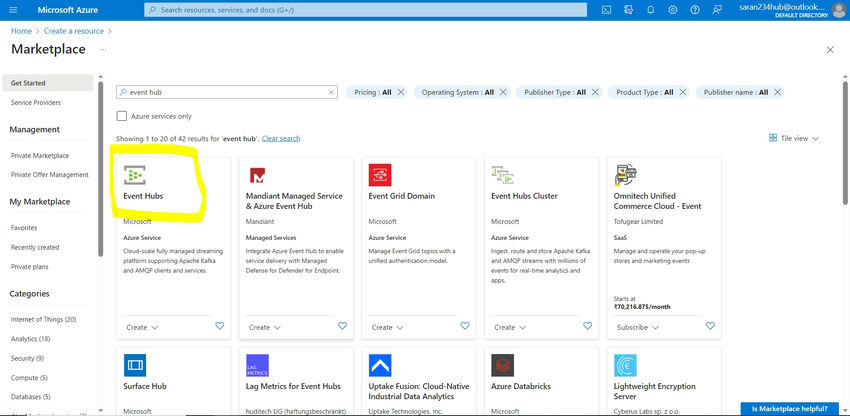This screenshot has width=850, height=416.
Task: Open the Tile view dropdown
Action: click(795, 138)
